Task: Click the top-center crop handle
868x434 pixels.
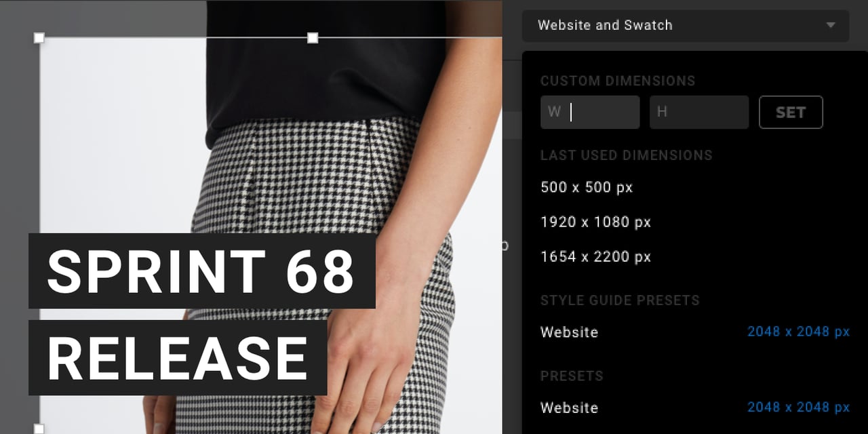Action: coord(313,38)
